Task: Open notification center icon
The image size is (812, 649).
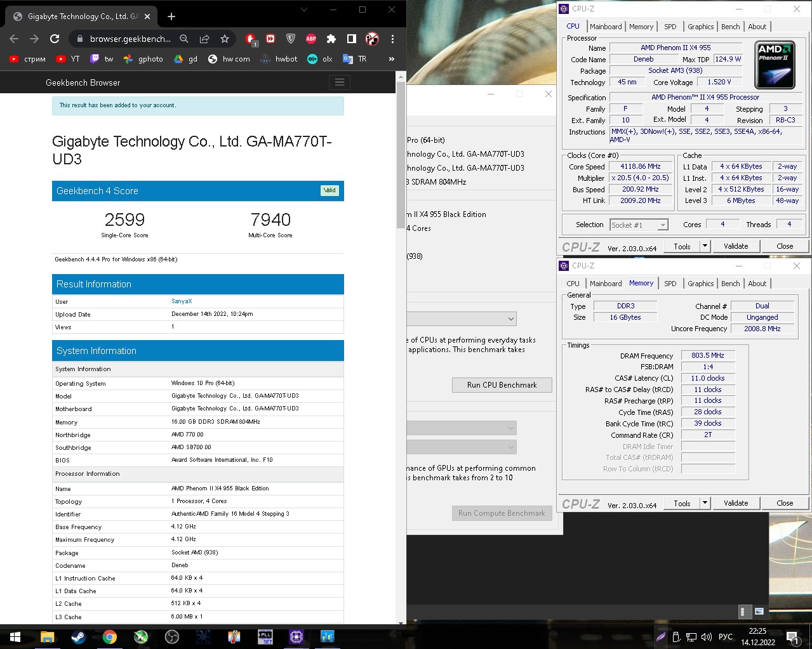Action: coord(792,637)
